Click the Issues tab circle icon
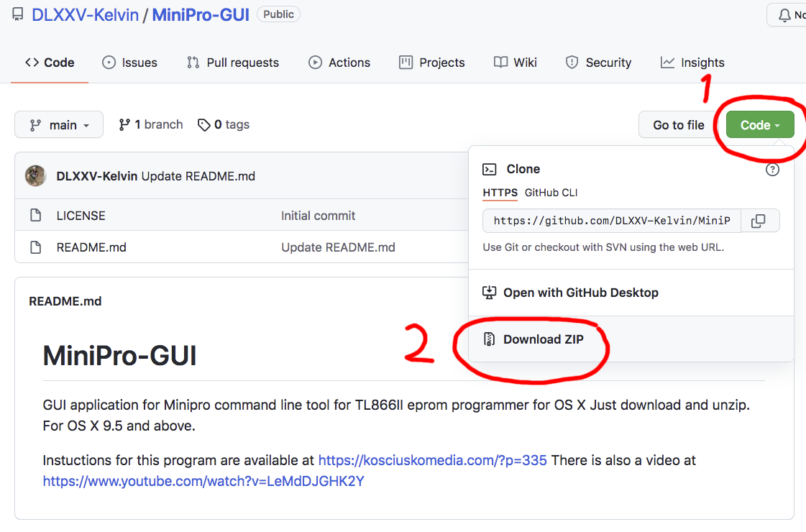Image resolution: width=806 pixels, height=532 pixels. (x=109, y=63)
